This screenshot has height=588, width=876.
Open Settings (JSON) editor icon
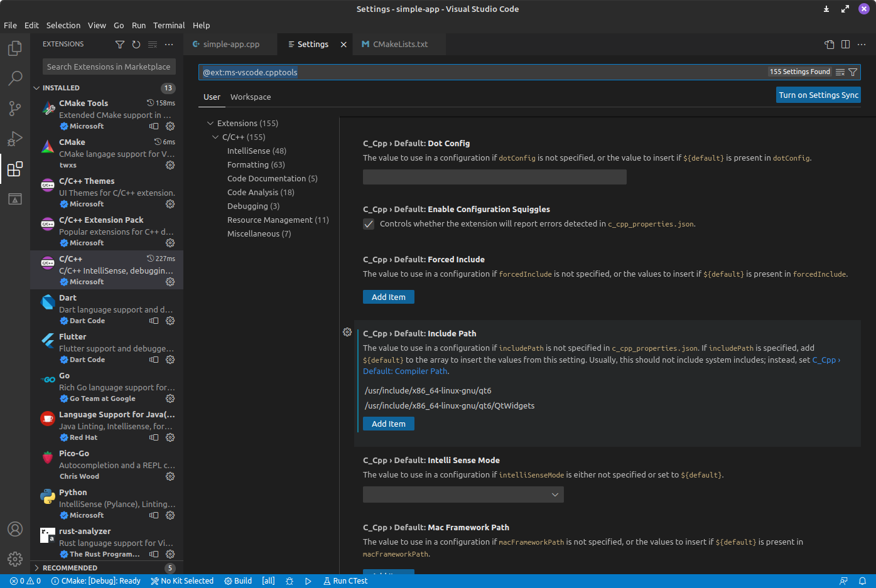point(830,45)
